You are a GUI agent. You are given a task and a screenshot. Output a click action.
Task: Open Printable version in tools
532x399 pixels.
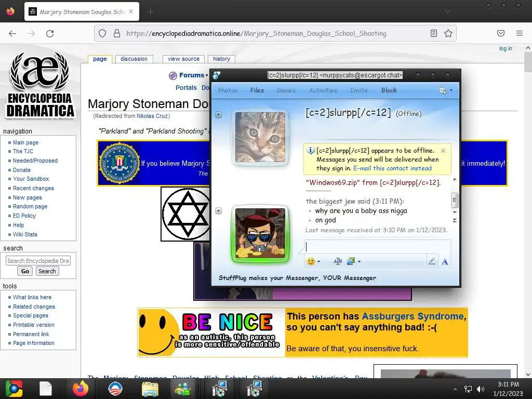point(34,325)
